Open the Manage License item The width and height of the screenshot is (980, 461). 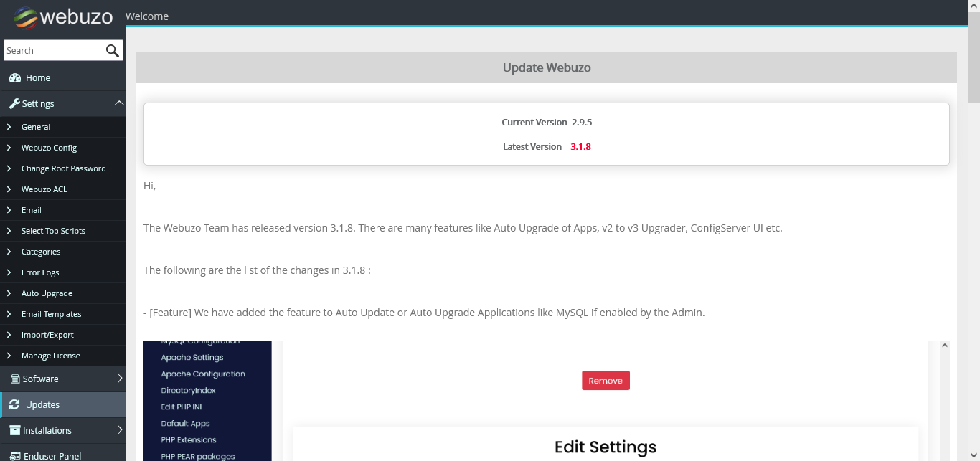click(x=50, y=356)
